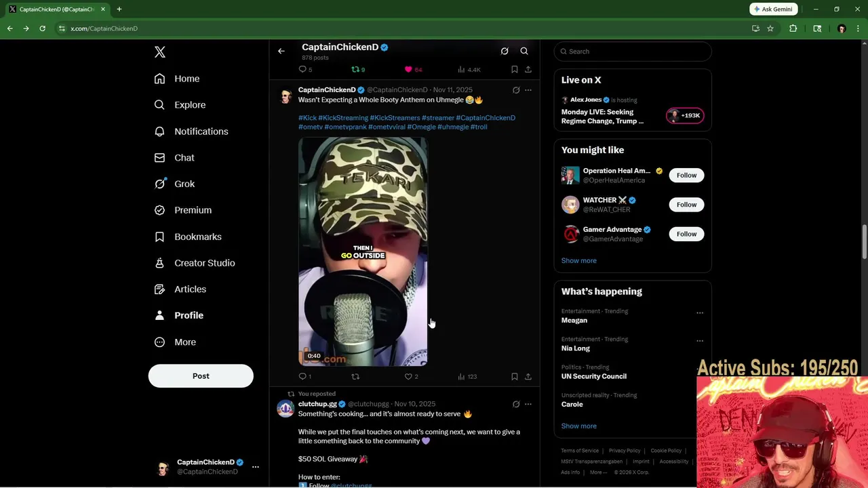Share the top post
This screenshot has width=868, height=488.
click(528, 69)
